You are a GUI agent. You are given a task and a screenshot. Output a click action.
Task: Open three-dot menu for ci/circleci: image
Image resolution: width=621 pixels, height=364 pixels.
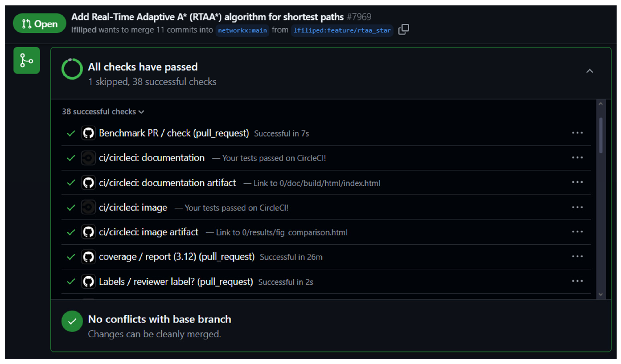(577, 207)
